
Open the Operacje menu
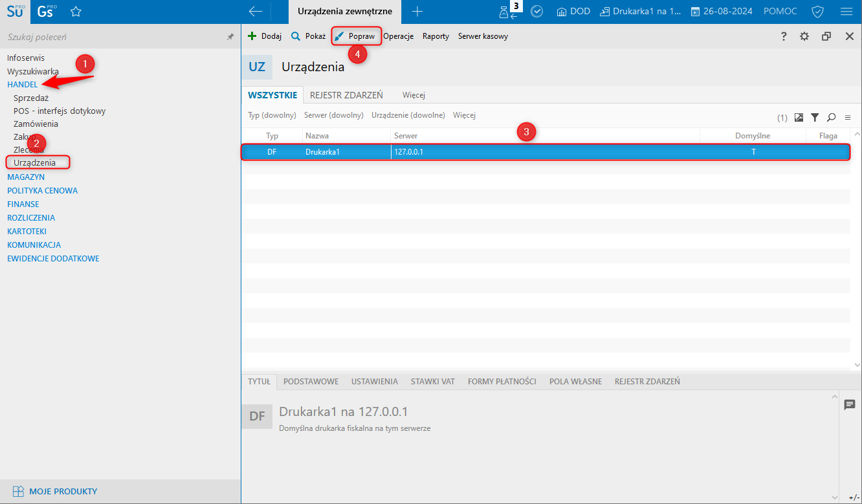click(x=398, y=36)
